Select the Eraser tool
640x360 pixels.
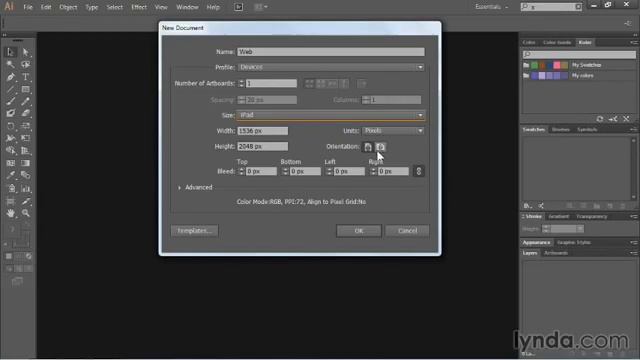[x=25, y=113]
